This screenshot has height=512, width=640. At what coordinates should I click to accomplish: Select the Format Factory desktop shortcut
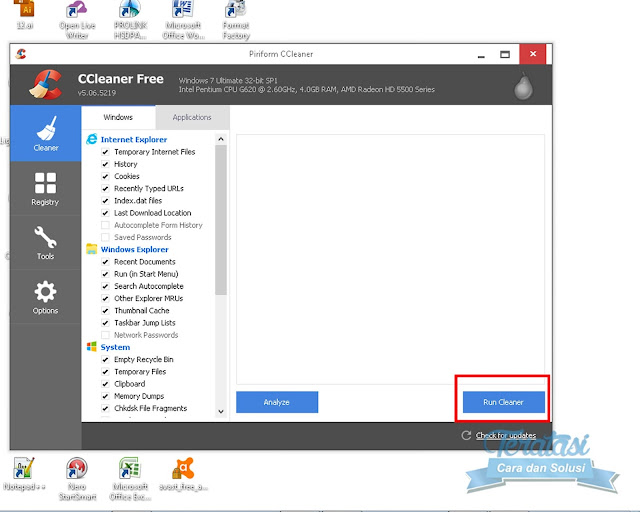click(x=236, y=20)
